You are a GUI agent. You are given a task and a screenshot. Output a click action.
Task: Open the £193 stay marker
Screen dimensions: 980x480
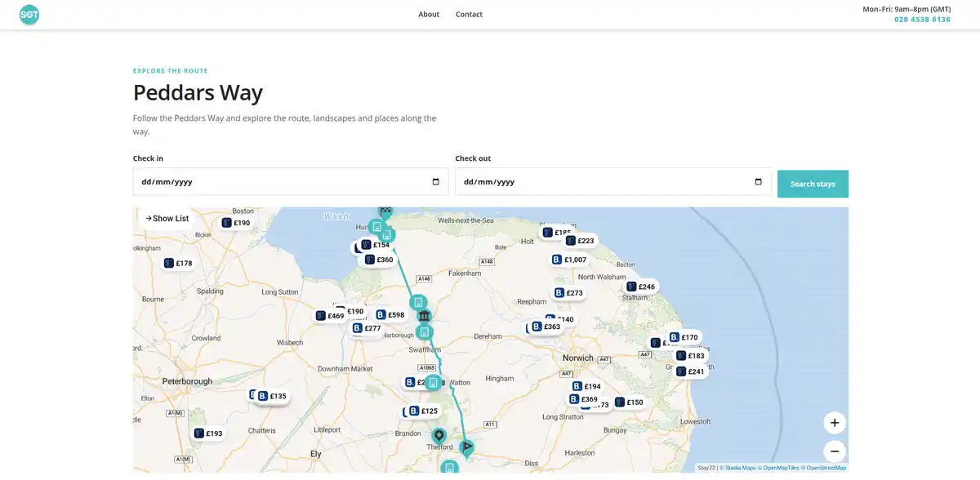[208, 433]
